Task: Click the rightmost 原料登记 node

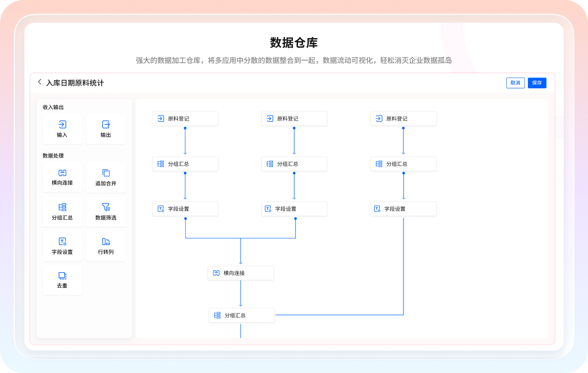Action: click(403, 118)
